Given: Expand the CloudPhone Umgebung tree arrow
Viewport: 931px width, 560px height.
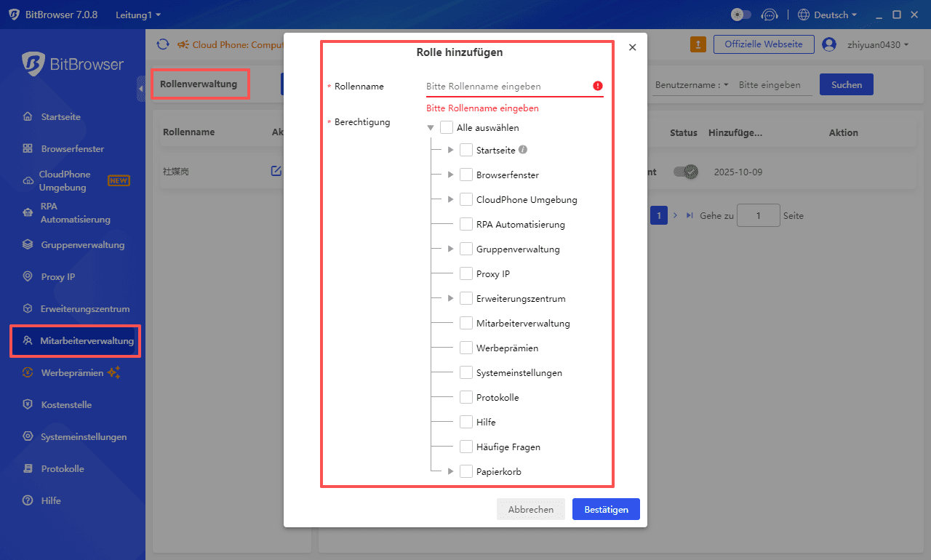Looking at the screenshot, I should [x=449, y=199].
